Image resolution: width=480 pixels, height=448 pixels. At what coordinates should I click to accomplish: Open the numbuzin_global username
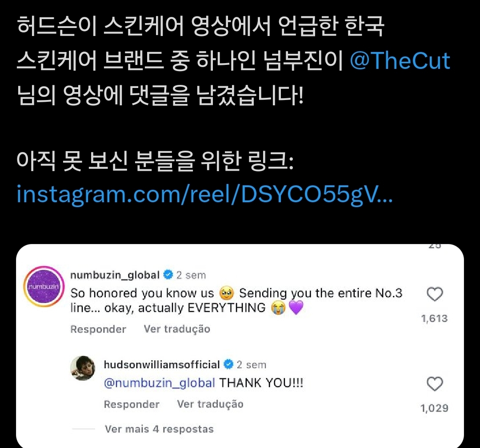click(115, 275)
